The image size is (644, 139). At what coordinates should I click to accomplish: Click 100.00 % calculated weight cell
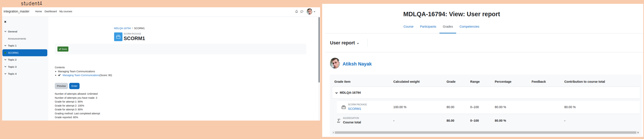(x=400, y=107)
